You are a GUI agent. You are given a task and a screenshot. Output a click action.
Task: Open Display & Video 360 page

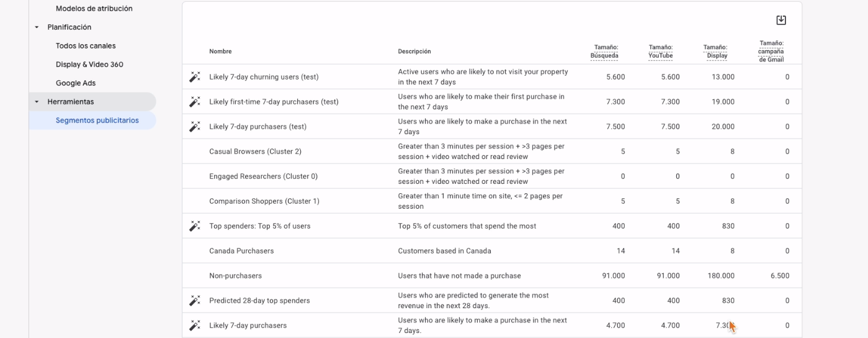pyautogui.click(x=89, y=65)
